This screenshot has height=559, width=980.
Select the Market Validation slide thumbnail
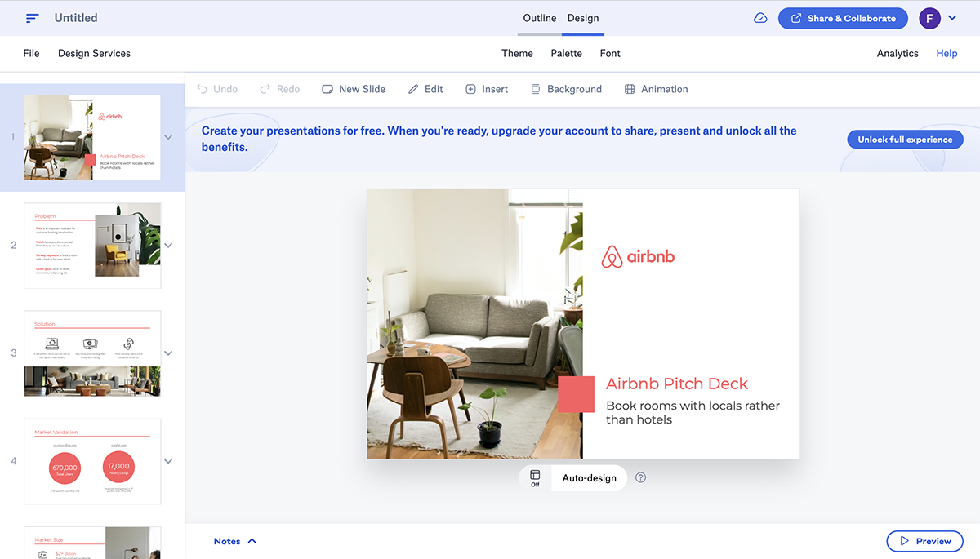tap(92, 461)
